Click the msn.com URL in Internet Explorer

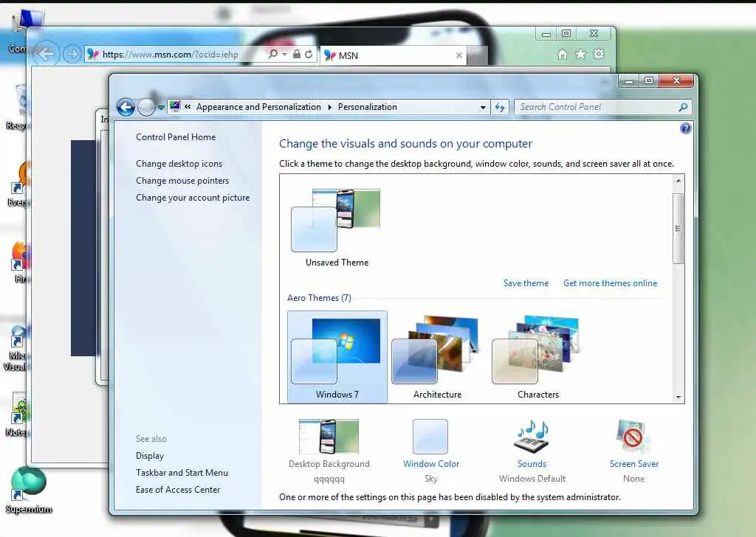tap(171, 55)
